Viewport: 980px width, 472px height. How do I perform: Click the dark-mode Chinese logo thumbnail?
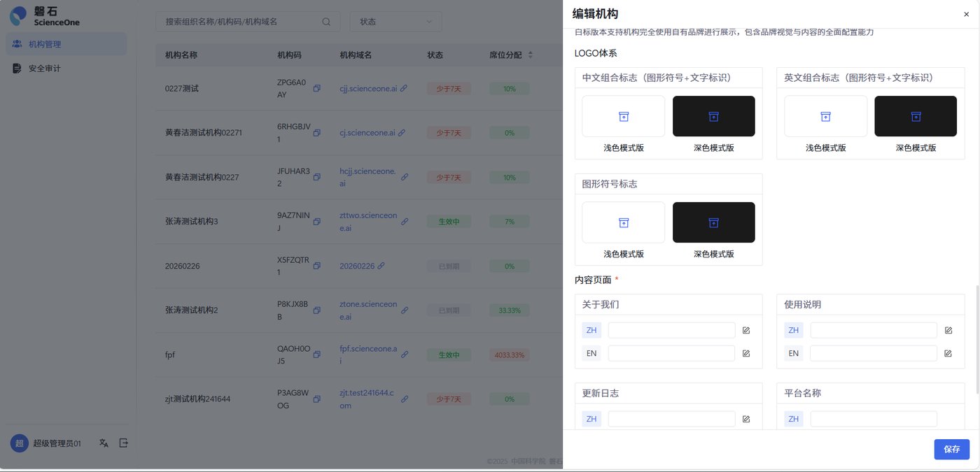point(713,115)
